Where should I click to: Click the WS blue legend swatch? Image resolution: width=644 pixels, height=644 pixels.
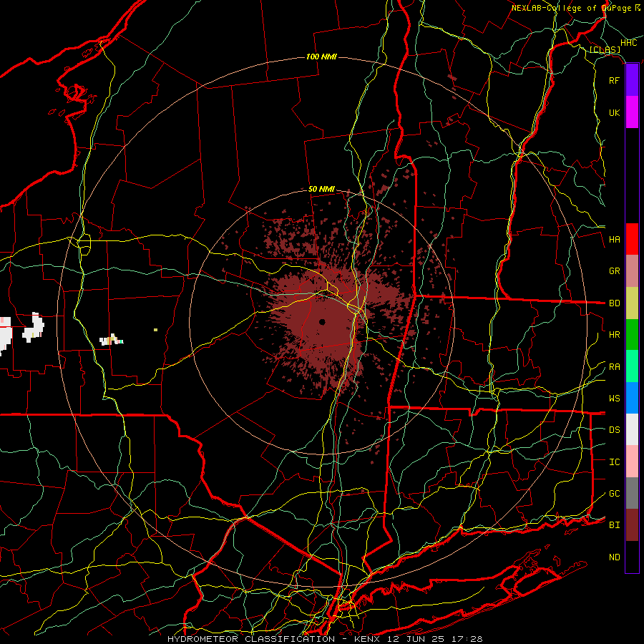[x=632, y=398]
